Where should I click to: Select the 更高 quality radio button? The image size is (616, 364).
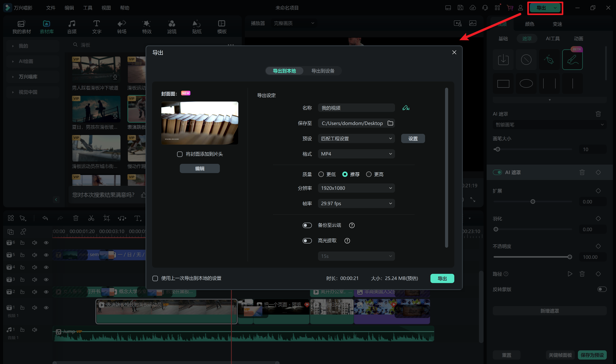(368, 174)
